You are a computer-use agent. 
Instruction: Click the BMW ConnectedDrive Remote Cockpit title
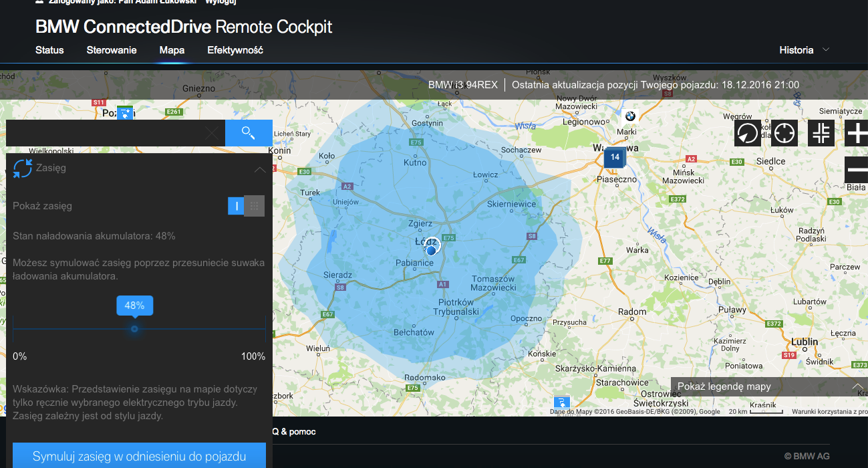pos(184,27)
